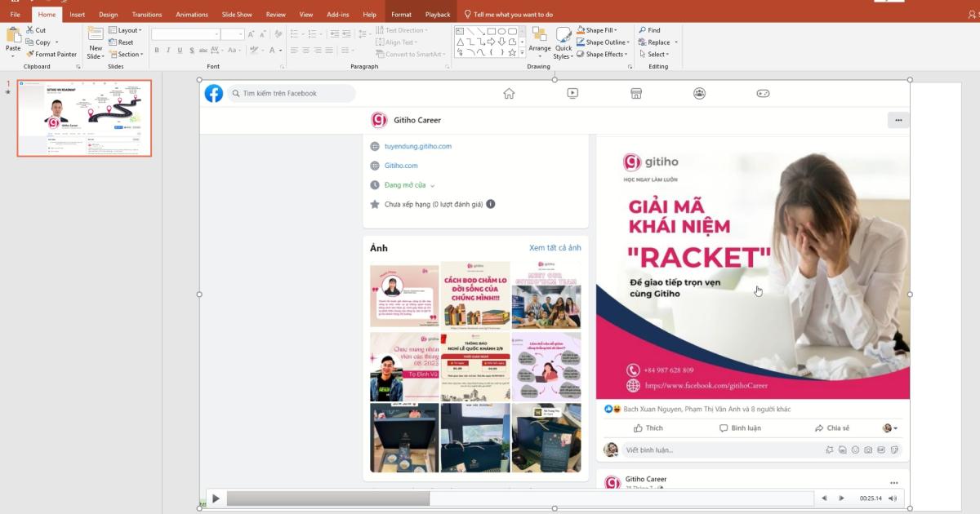Viewport: 980px width, 514px height.
Task: Switch to the Playback ribbon tab
Action: (438, 14)
